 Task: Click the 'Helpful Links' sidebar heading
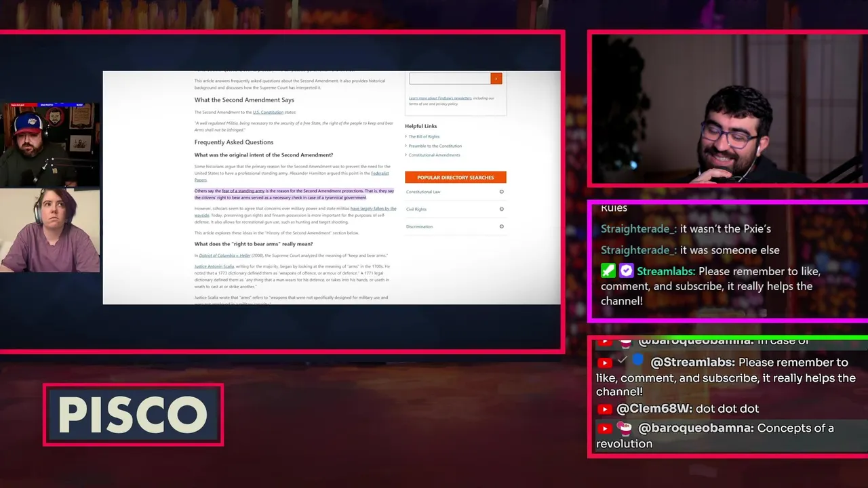(x=421, y=126)
